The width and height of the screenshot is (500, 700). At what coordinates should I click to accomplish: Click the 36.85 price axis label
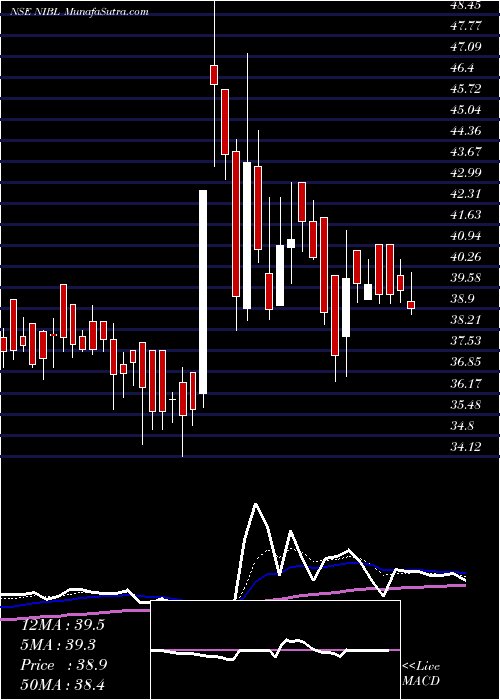[466, 362]
